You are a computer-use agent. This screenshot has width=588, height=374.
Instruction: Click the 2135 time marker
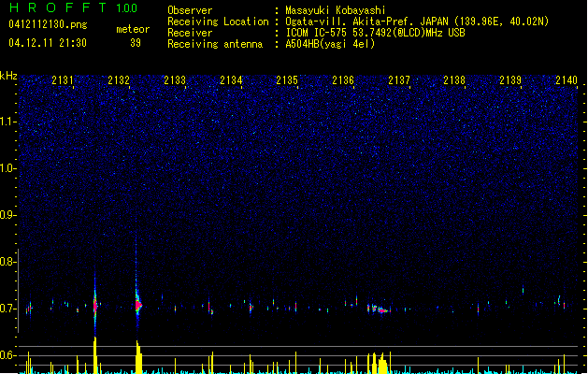point(287,79)
